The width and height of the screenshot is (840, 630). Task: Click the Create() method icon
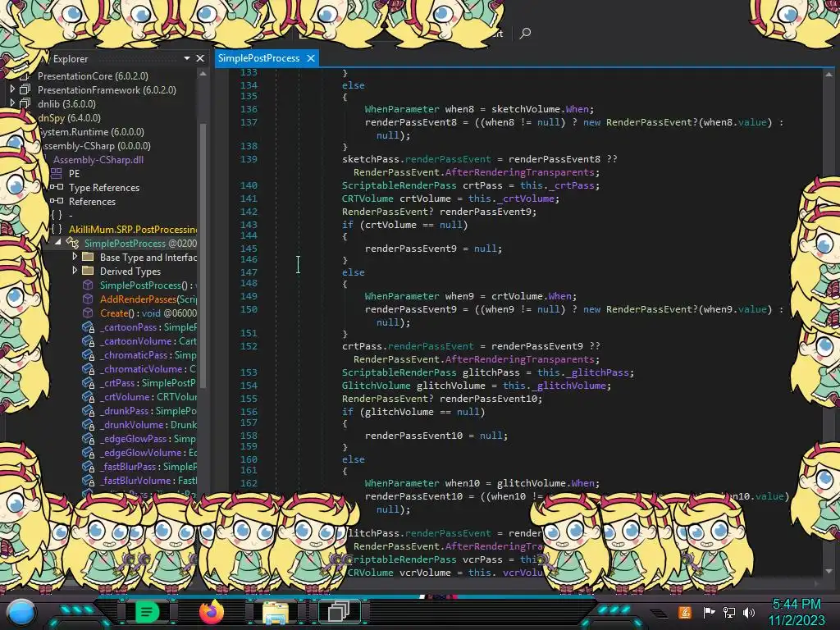[x=88, y=313]
